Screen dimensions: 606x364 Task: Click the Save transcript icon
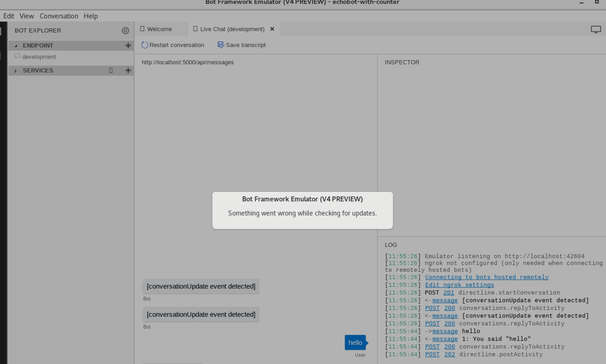pyautogui.click(x=221, y=44)
